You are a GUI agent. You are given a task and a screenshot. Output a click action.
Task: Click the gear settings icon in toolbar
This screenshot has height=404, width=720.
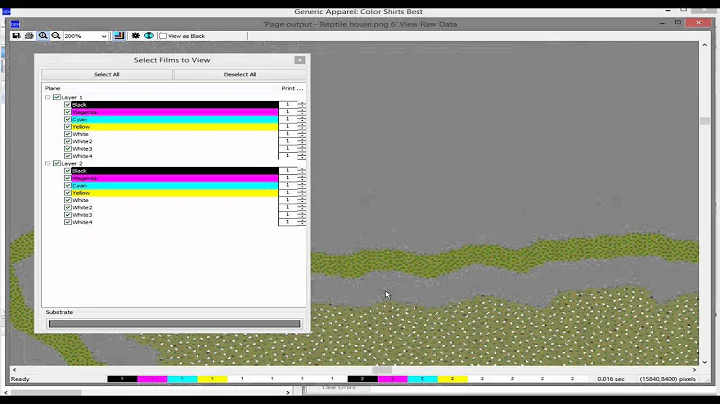pos(135,36)
